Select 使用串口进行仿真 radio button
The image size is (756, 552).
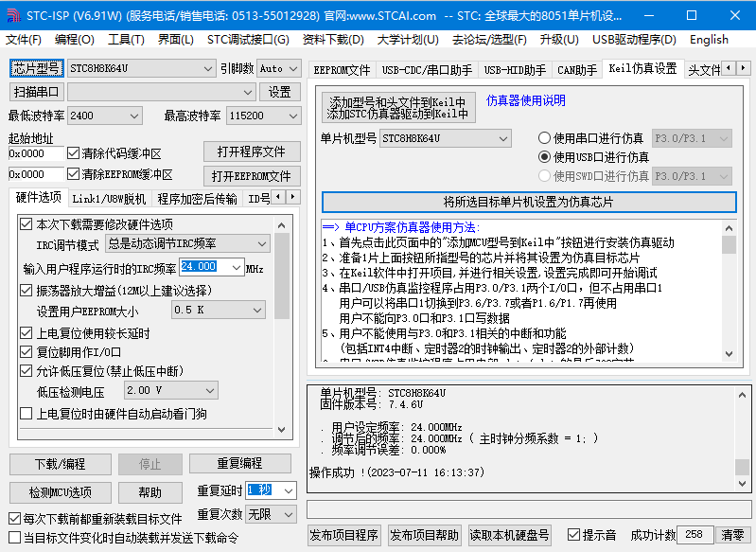544,138
